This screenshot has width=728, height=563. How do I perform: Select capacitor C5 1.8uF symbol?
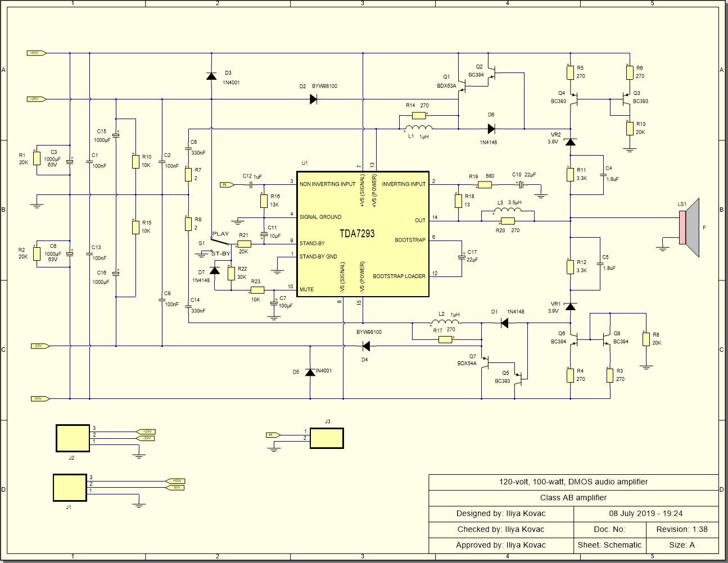click(600, 264)
